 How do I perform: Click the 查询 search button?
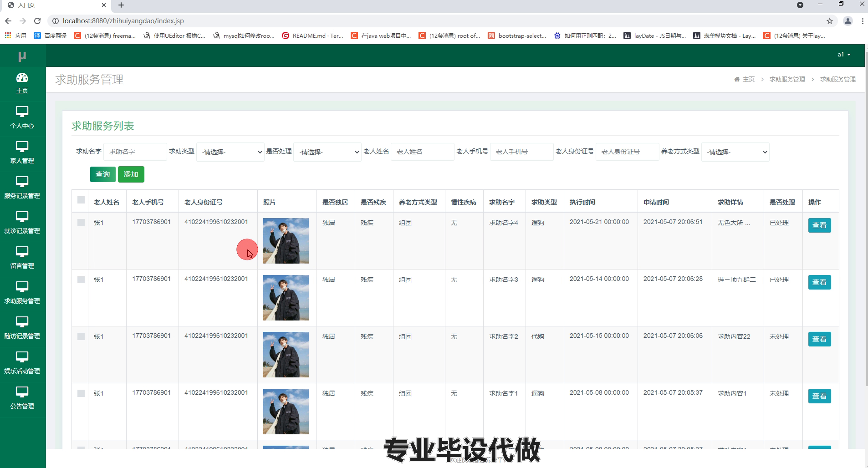(103, 174)
